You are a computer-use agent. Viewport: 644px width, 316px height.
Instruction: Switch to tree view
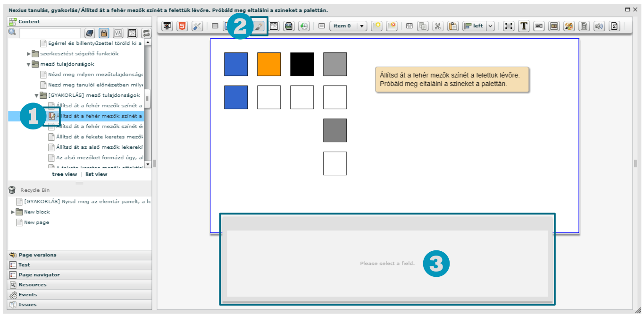(64, 174)
